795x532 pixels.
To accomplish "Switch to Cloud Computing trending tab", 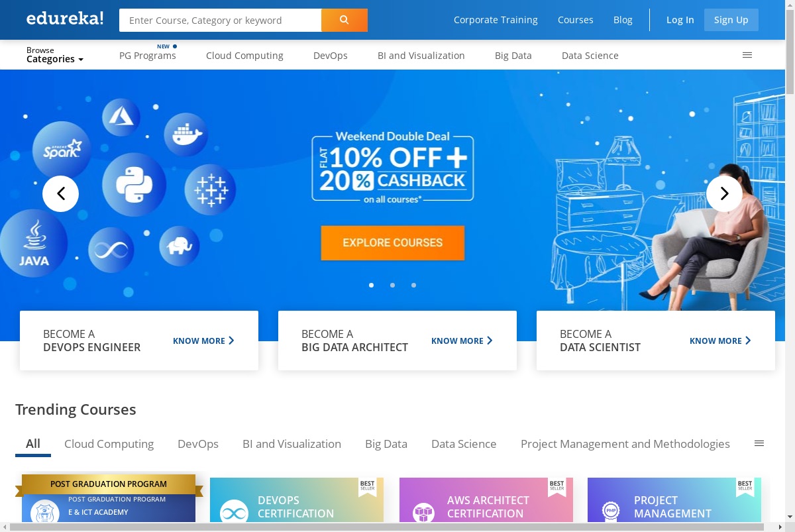I will (x=109, y=444).
